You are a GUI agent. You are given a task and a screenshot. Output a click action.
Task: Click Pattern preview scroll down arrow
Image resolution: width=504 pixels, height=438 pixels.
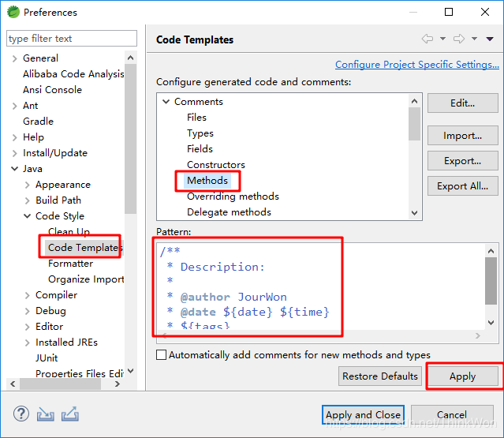click(491, 323)
